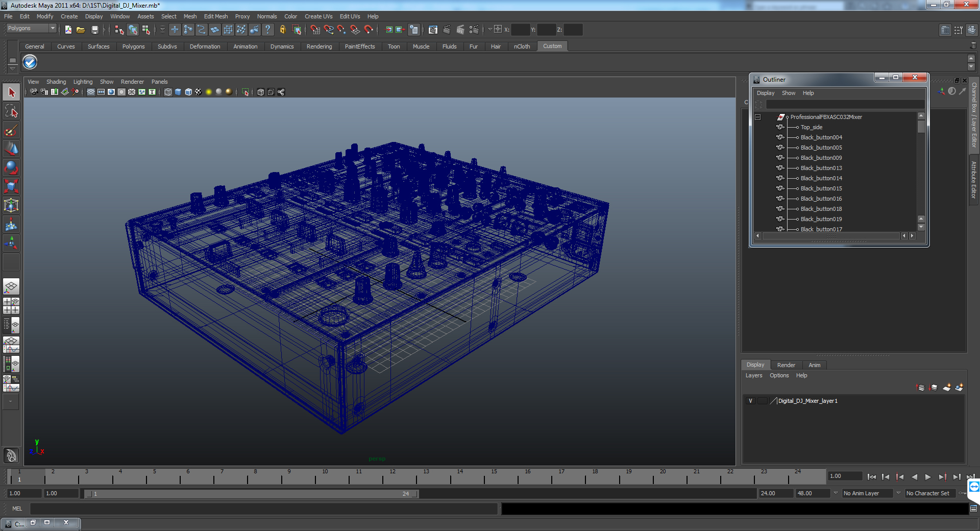Open Layers menu in layer editor
This screenshot has width=980, height=531.
[x=754, y=375]
